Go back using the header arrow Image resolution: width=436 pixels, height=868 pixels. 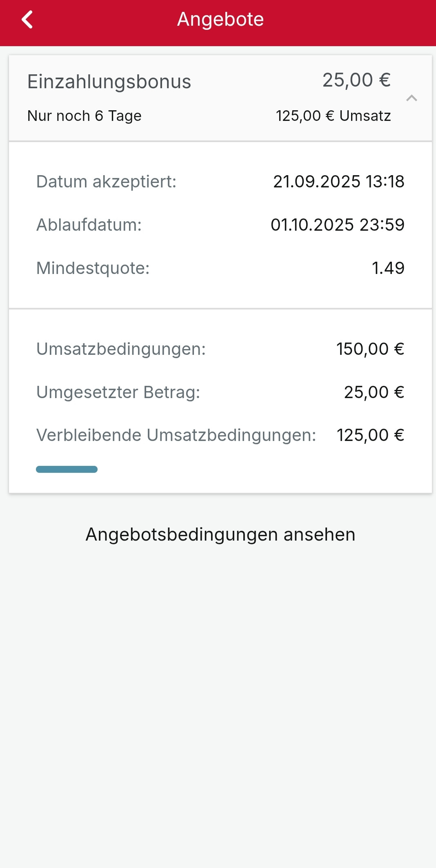click(27, 20)
